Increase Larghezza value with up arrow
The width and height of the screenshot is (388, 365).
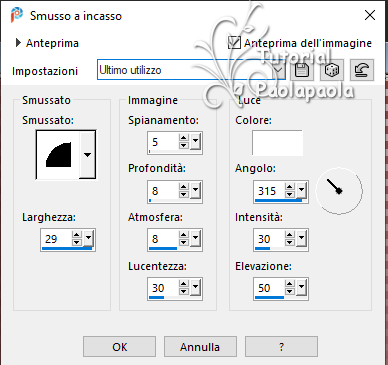click(x=77, y=235)
